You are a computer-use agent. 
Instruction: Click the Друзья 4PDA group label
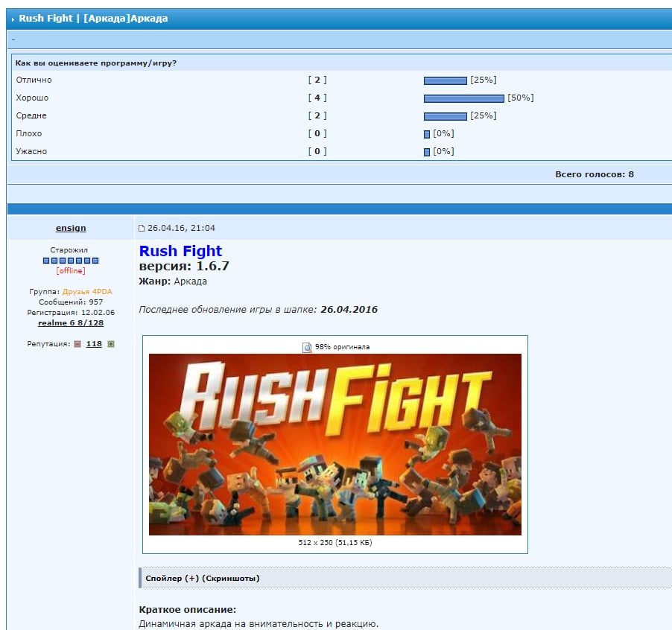(x=87, y=292)
